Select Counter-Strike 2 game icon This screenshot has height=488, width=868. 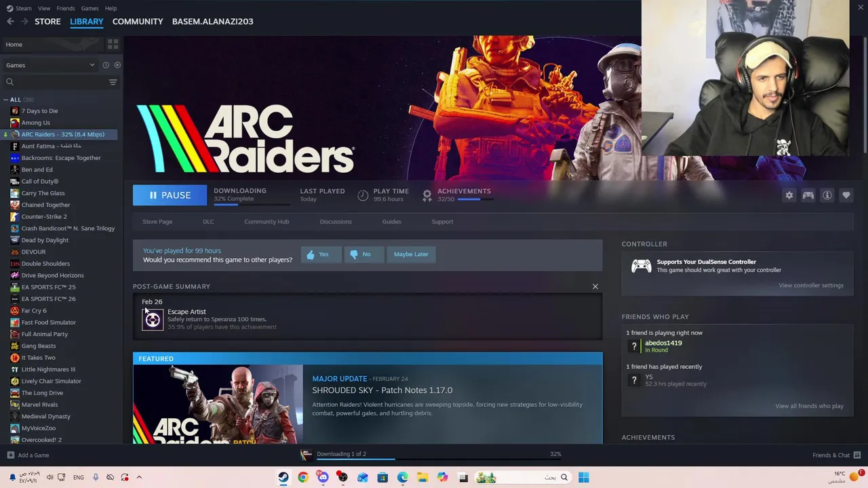point(15,216)
